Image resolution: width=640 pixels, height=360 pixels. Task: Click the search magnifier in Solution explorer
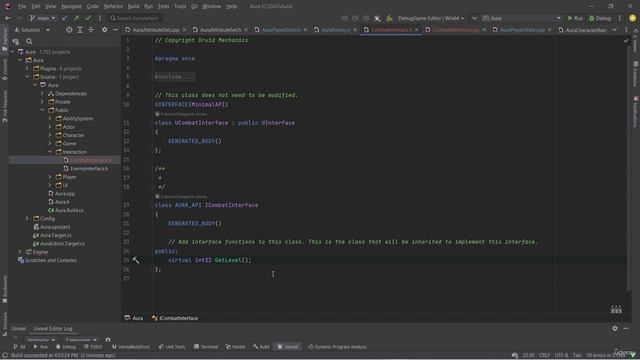pos(29,41)
